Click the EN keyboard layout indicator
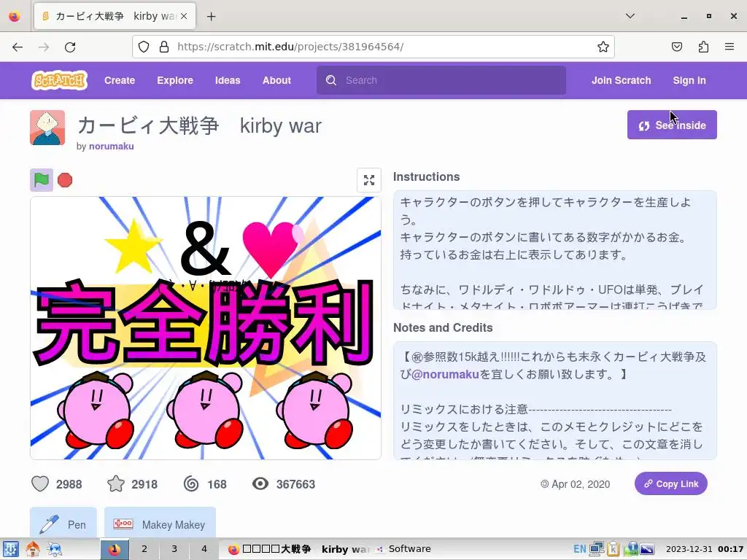The image size is (747, 560). coord(579,548)
